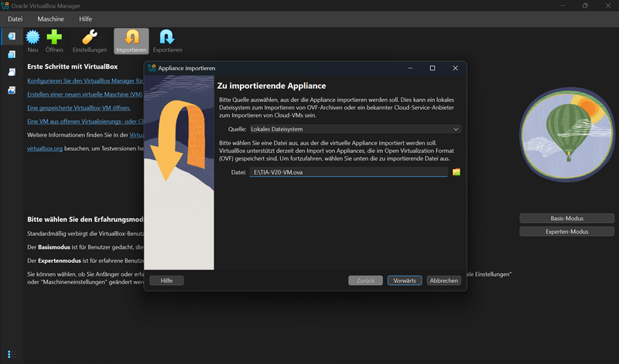The width and height of the screenshot is (619, 364).
Task: Click the folder browse icon beside the Datei field
Action: [x=457, y=172]
